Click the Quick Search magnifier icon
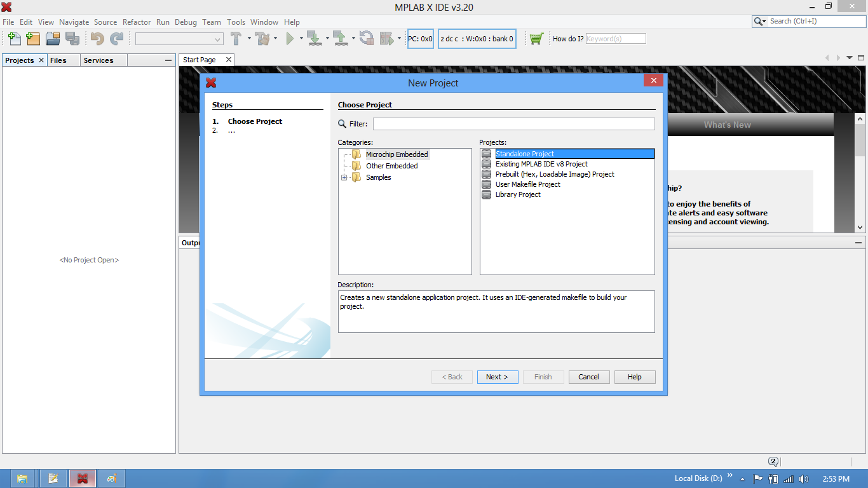Image resolution: width=868 pixels, height=488 pixels. 759,21
